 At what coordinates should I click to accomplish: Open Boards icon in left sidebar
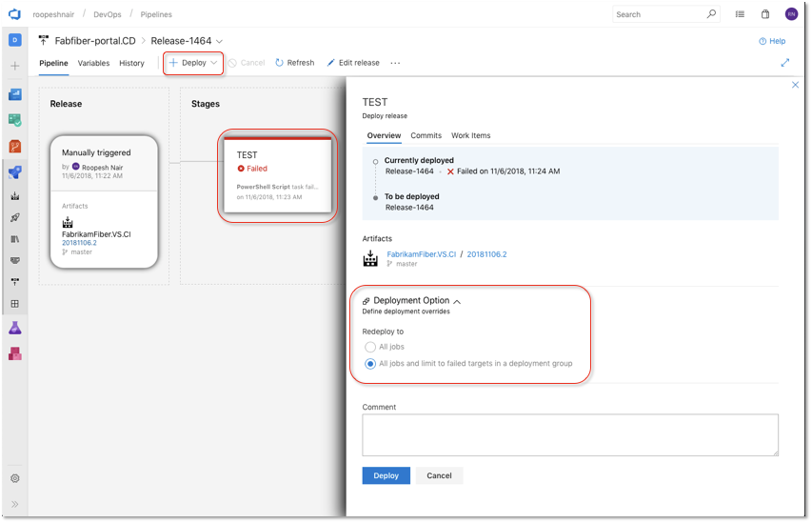point(15,120)
